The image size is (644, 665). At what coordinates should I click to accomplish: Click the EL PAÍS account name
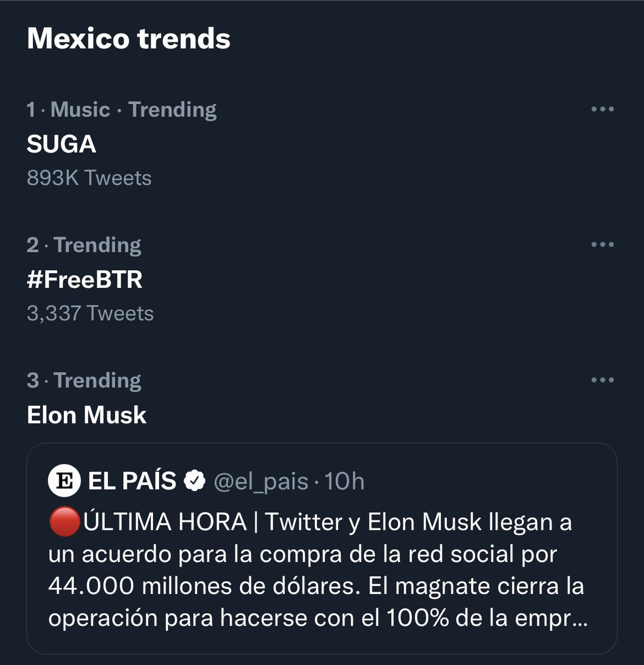(132, 481)
